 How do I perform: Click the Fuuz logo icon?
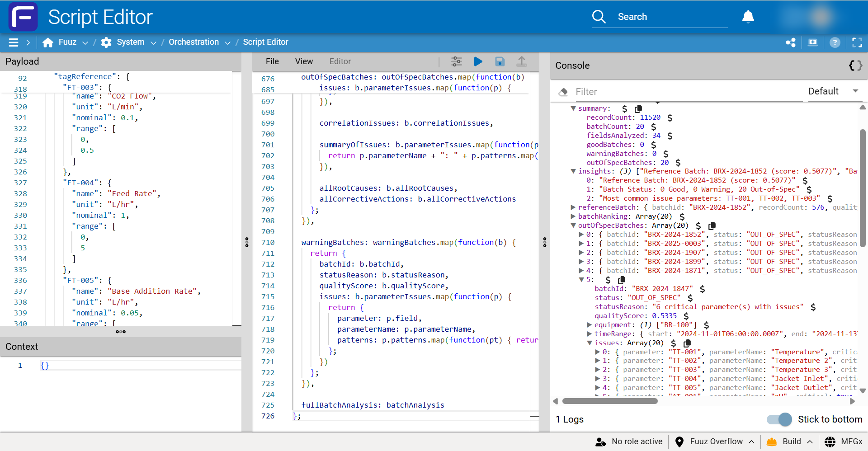(x=23, y=17)
